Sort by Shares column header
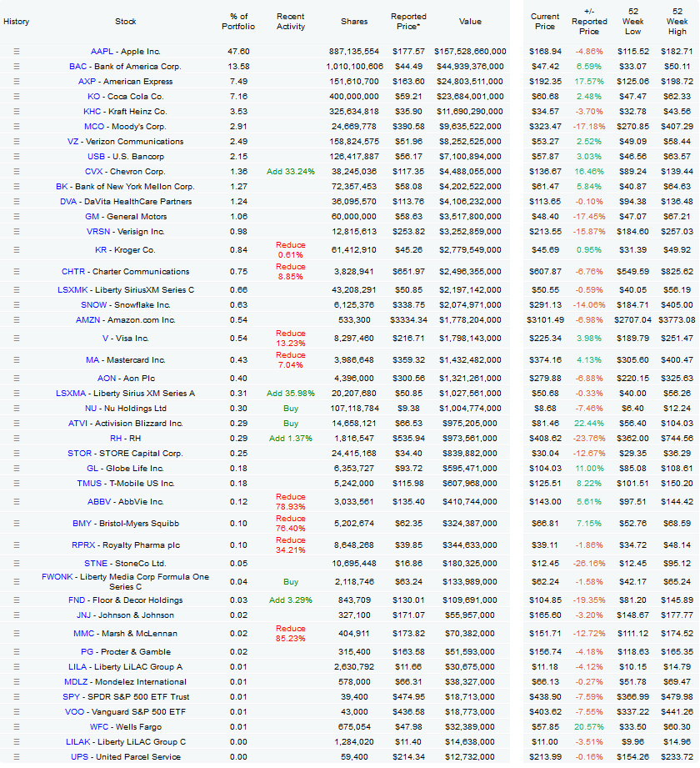Viewport: 700px width, 768px height. point(354,22)
